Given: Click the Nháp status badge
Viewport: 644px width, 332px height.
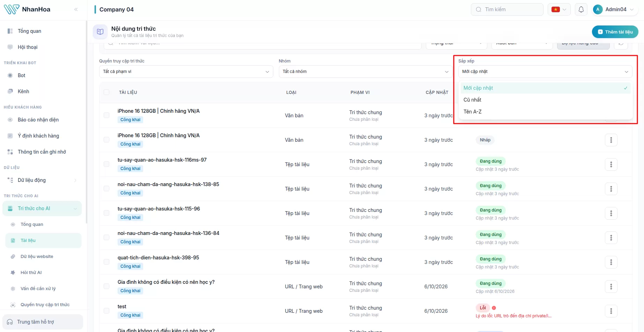Looking at the screenshot, I should [x=485, y=140].
